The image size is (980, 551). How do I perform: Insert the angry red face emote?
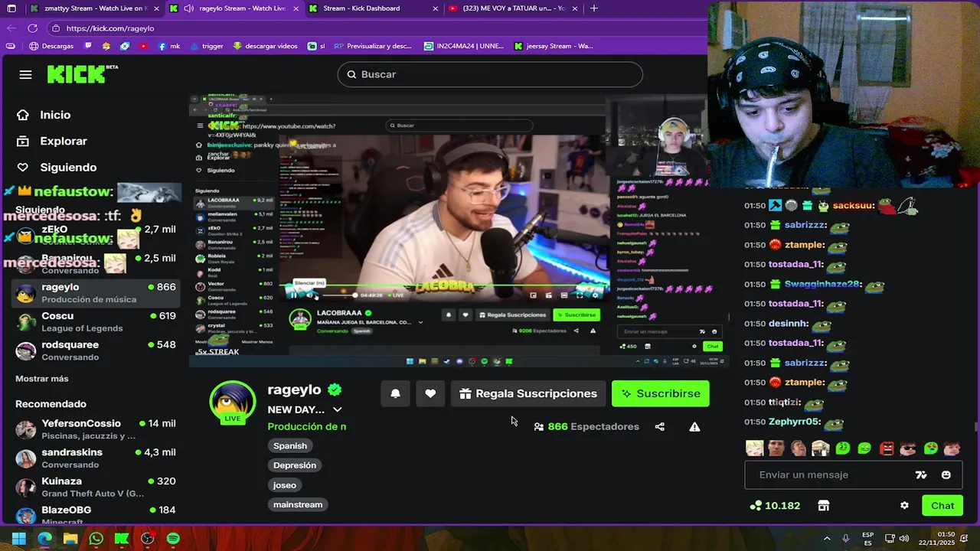click(887, 448)
